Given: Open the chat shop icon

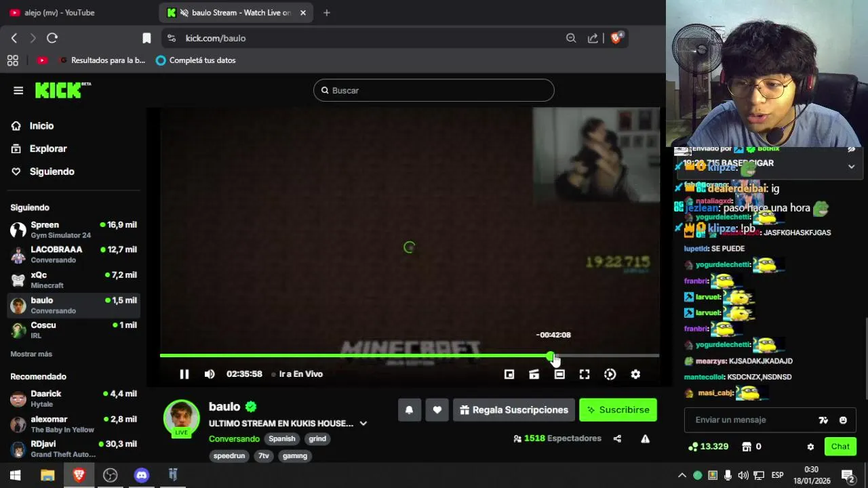Looking at the screenshot, I should (747, 447).
